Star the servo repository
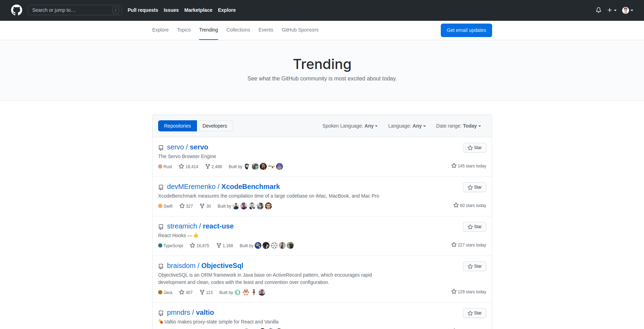The height and width of the screenshot is (329, 644). pos(474,148)
